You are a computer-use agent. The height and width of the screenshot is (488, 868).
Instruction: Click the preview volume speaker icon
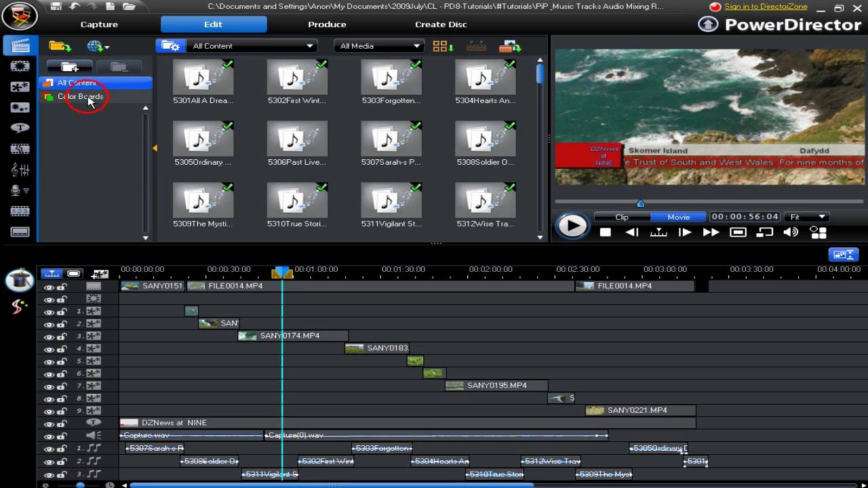tap(791, 232)
